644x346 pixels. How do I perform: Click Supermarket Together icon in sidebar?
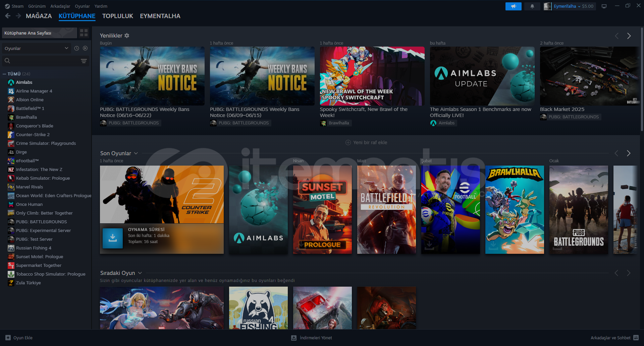(11, 266)
